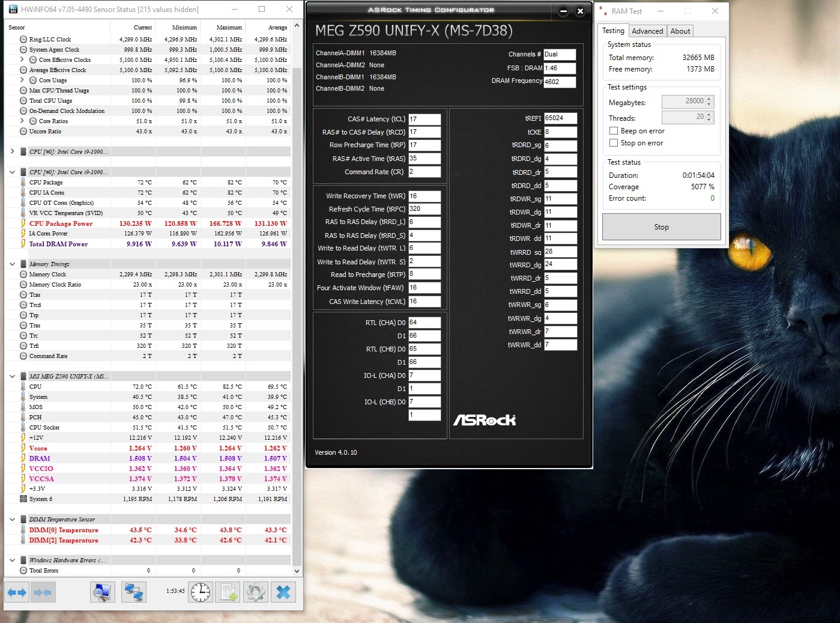Click the tREFI value field
The width and height of the screenshot is (840, 623).
[560, 118]
